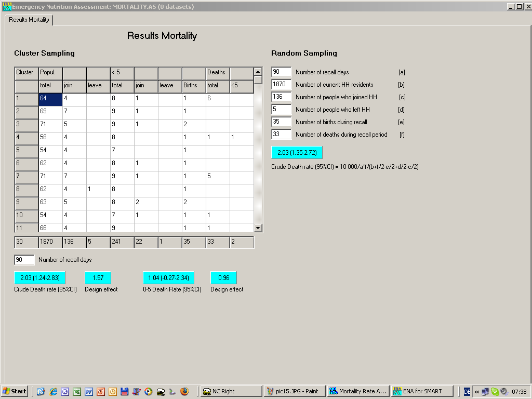Viewport: 532px width, 399px height.
Task: Click random sampling crude death rate result
Action: [x=297, y=152]
